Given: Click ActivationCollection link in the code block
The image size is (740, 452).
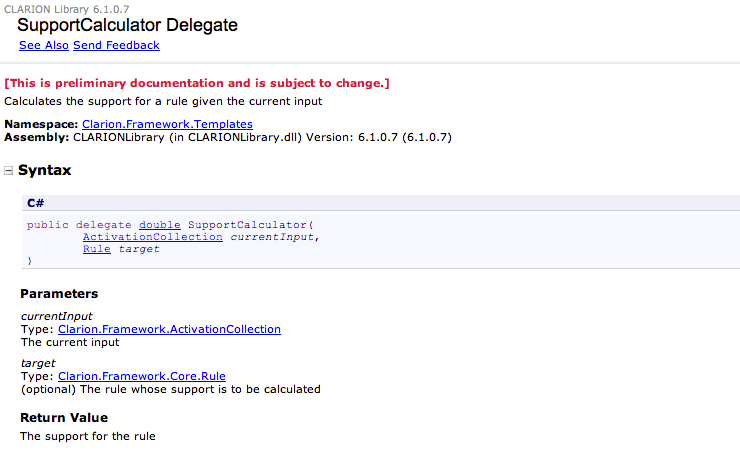Looking at the screenshot, I should pos(153,237).
